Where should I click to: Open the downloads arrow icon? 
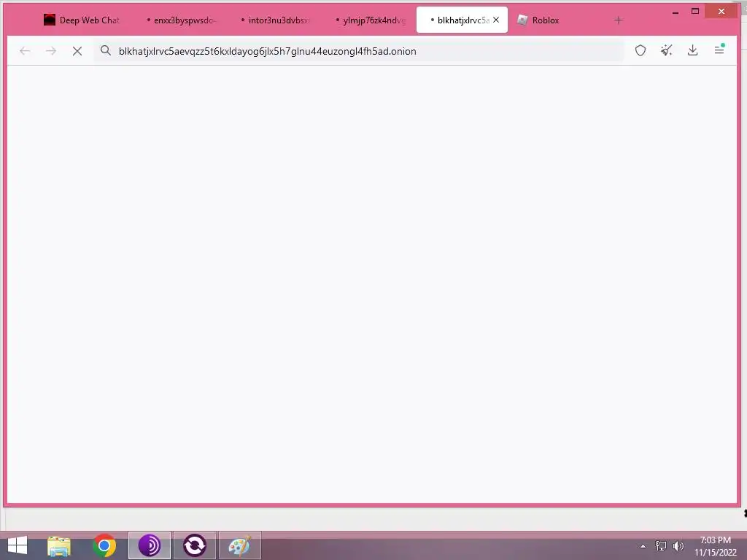coord(693,50)
